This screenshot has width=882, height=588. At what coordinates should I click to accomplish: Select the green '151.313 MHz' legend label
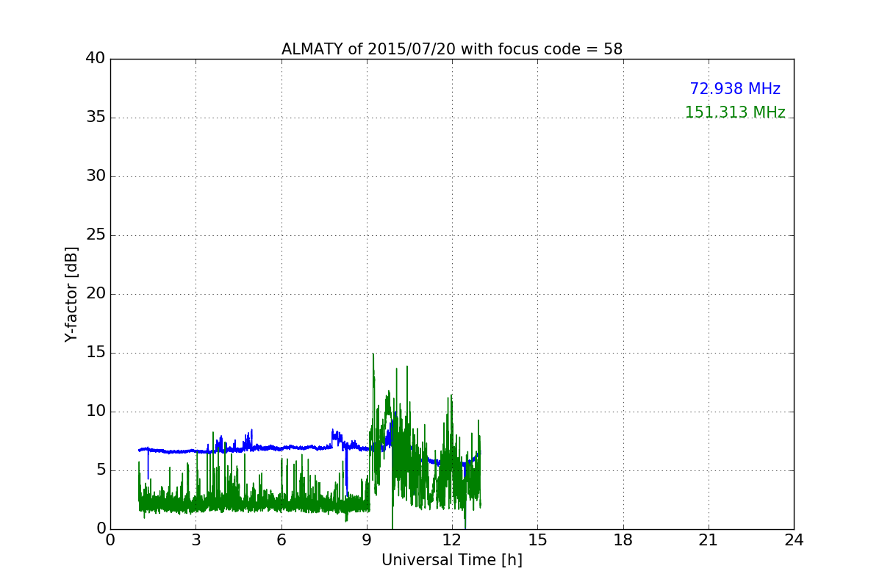[735, 112]
